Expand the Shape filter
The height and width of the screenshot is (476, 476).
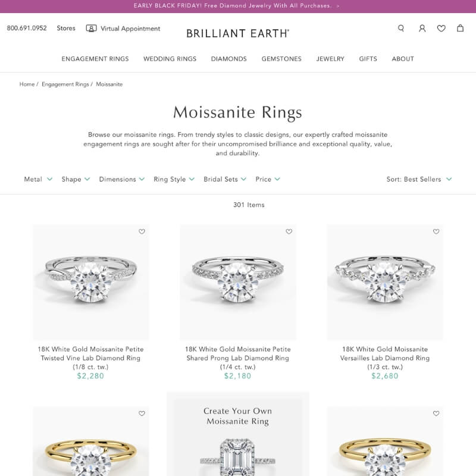point(75,179)
